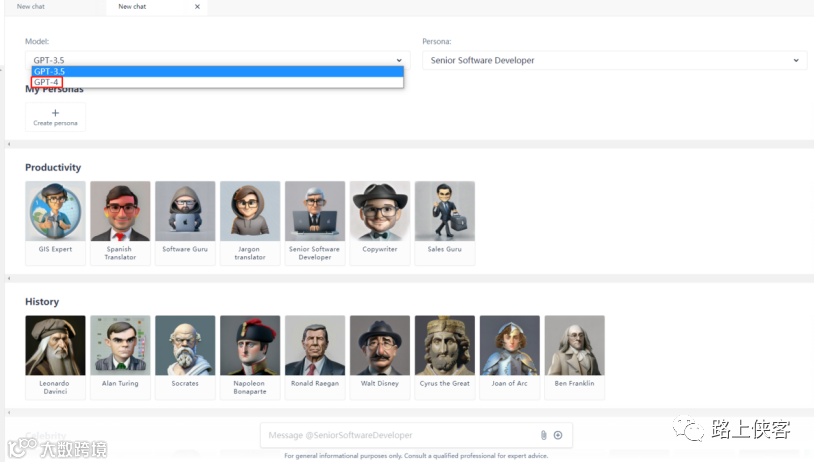Close the active New chat tab
Screen dimensions: 817x465
click(x=197, y=7)
